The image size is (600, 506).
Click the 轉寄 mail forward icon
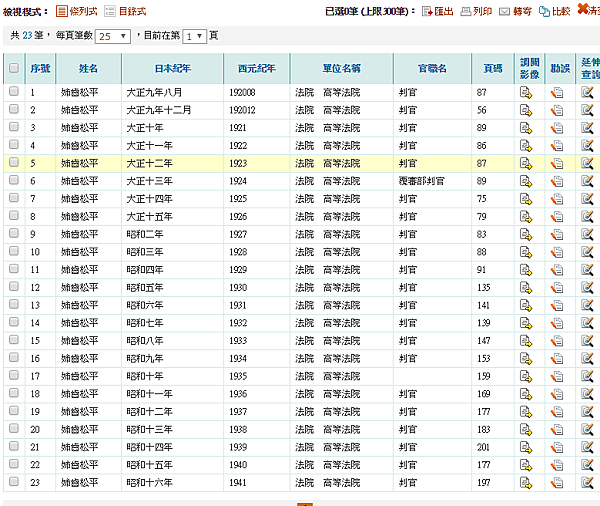pyautogui.click(x=505, y=12)
